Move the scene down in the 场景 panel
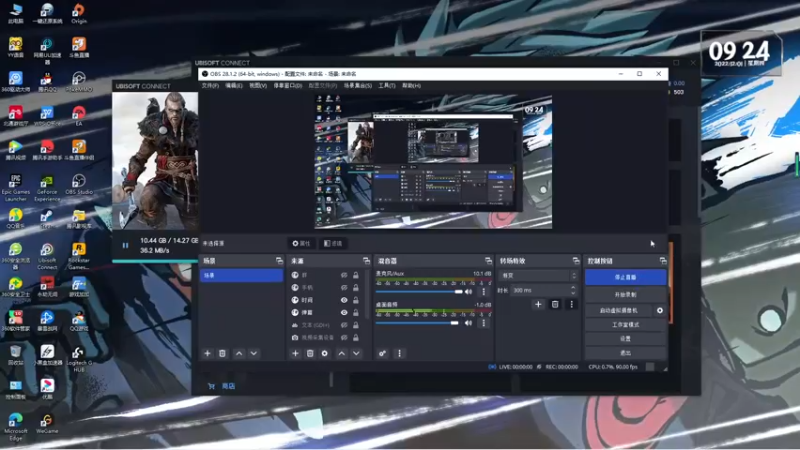 pyautogui.click(x=254, y=353)
